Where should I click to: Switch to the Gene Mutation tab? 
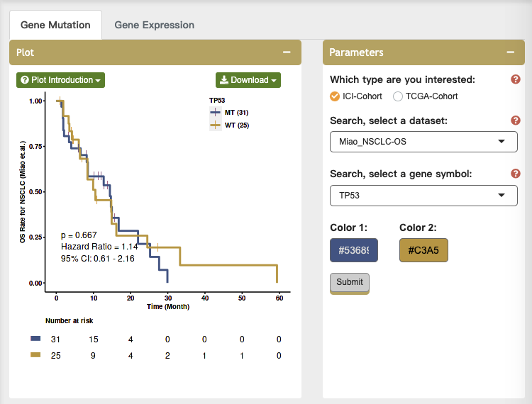pos(55,25)
